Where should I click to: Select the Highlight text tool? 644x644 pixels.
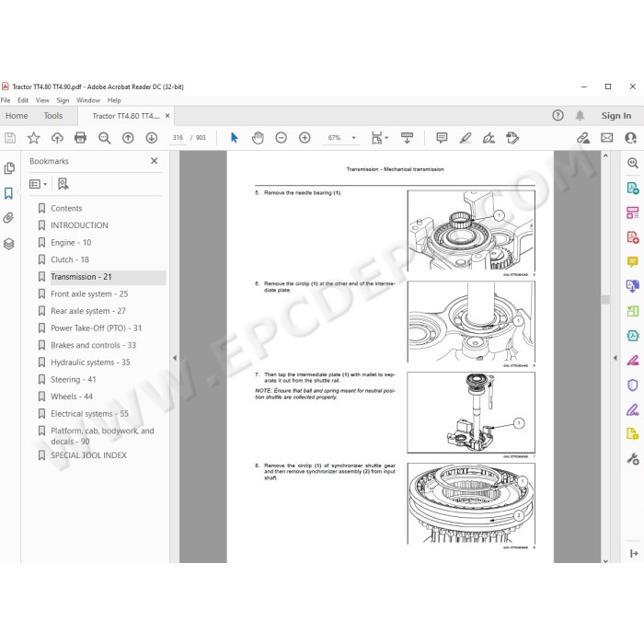tap(466, 138)
